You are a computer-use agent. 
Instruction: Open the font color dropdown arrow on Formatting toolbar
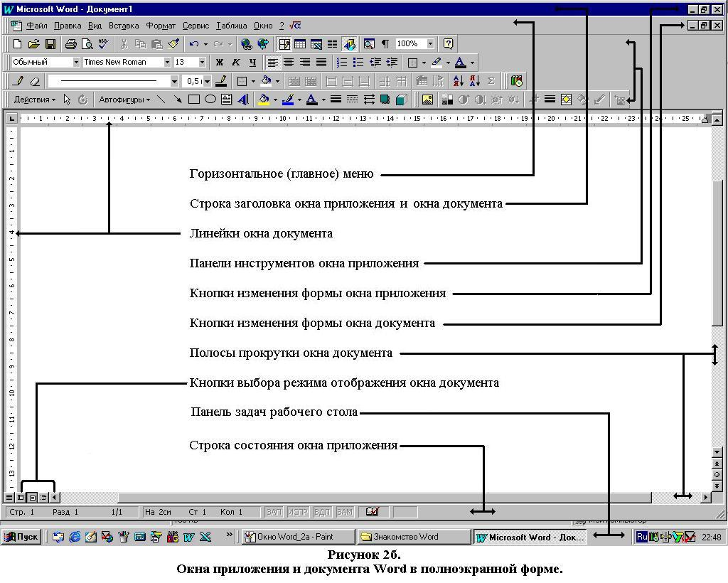[472, 63]
